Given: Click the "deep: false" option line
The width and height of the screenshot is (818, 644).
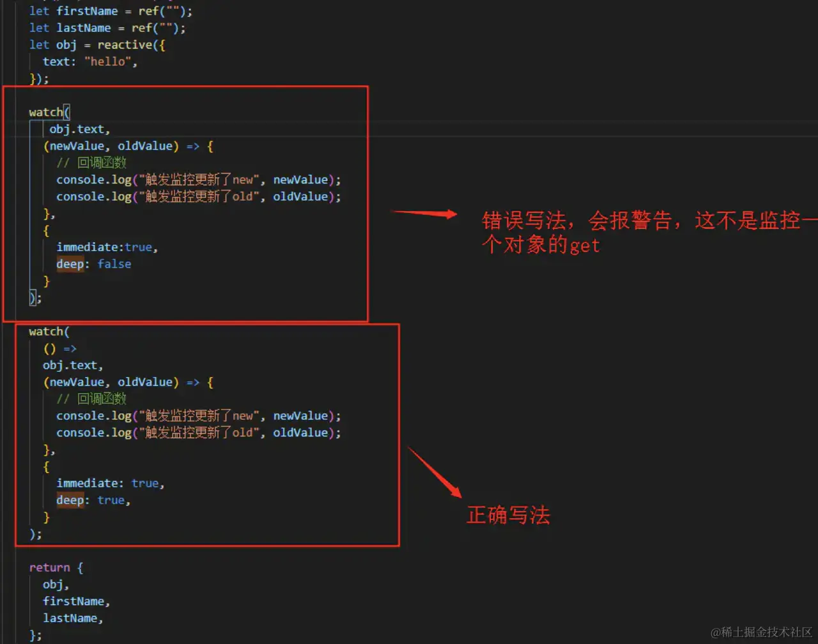Looking at the screenshot, I should (94, 264).
